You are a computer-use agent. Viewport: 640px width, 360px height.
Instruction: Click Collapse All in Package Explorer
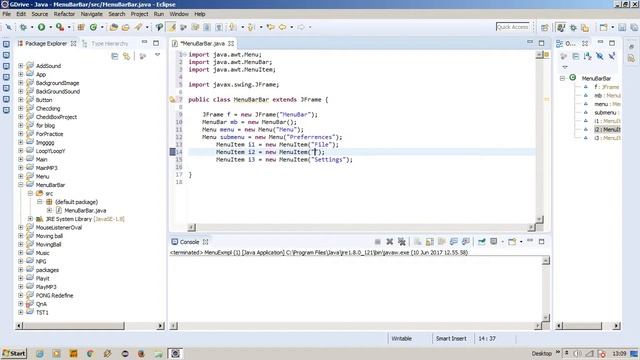tap(115, 56)
